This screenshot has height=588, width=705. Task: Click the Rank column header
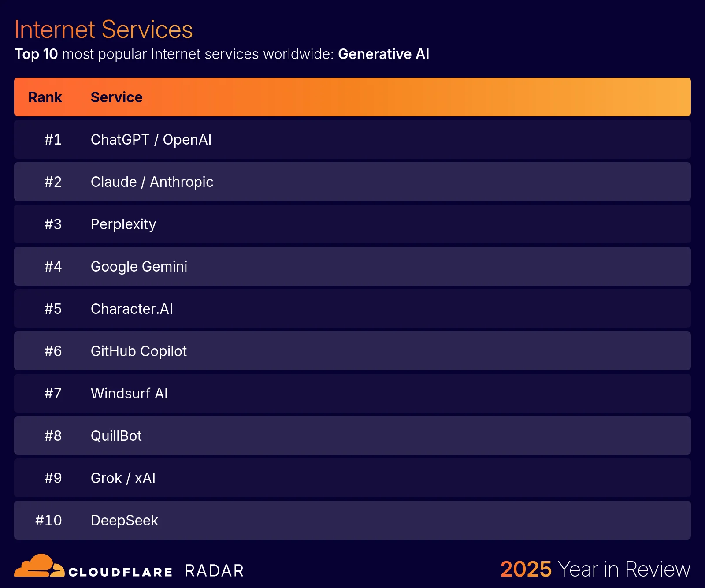(45, 97)
